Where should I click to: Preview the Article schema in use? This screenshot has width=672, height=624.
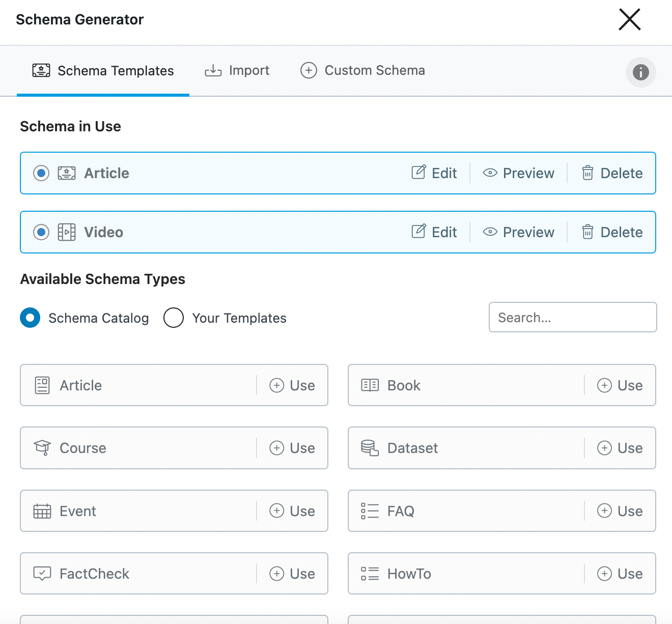pyautogui.click(x=518, y=173)
